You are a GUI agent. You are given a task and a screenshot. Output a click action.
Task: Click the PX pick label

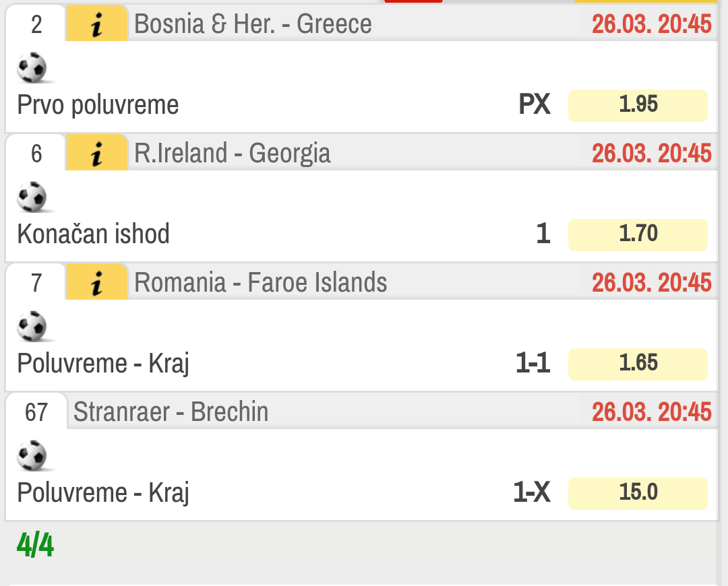pyautogui.click(x=535, y=104)
